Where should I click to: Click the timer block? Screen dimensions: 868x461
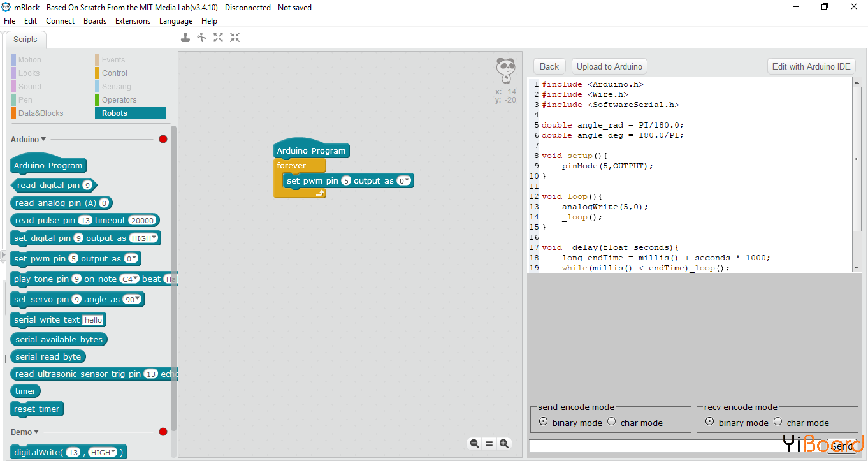pyautogui.click(x=25, y=391)
